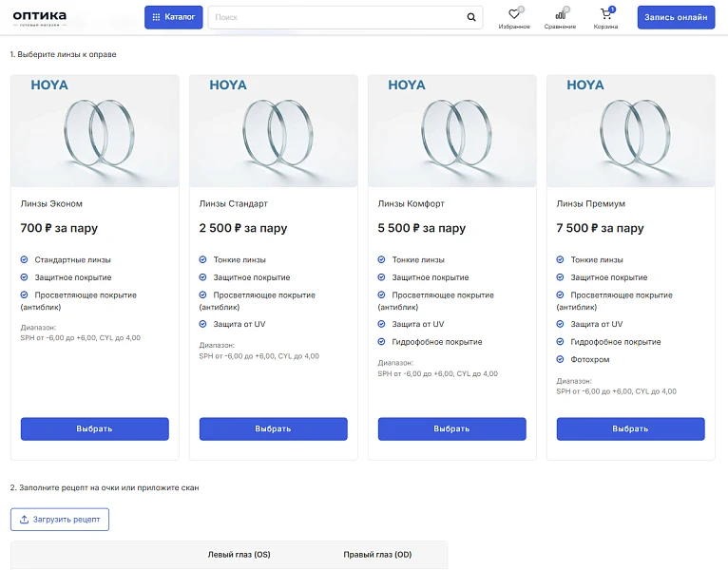Open Линзы Премиум product image
The width and height of the screenshot is (728, 570).
pos(631,131)
